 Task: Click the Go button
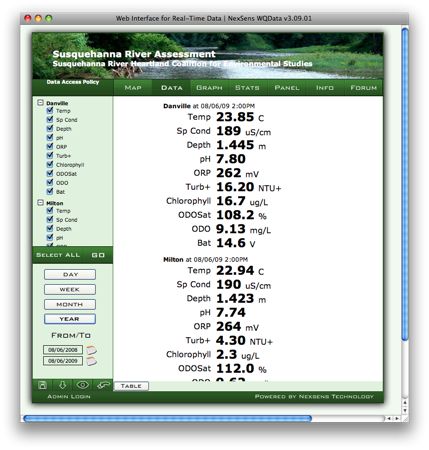coord(98,255)
